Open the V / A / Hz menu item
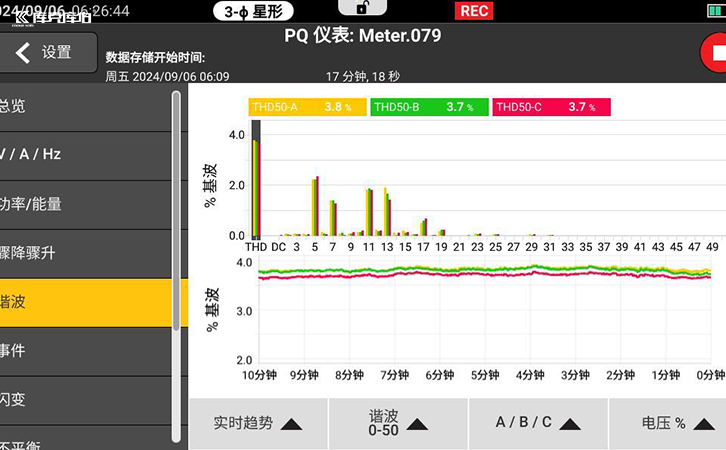This screenshot has height=450, width=726. point(86,155)
